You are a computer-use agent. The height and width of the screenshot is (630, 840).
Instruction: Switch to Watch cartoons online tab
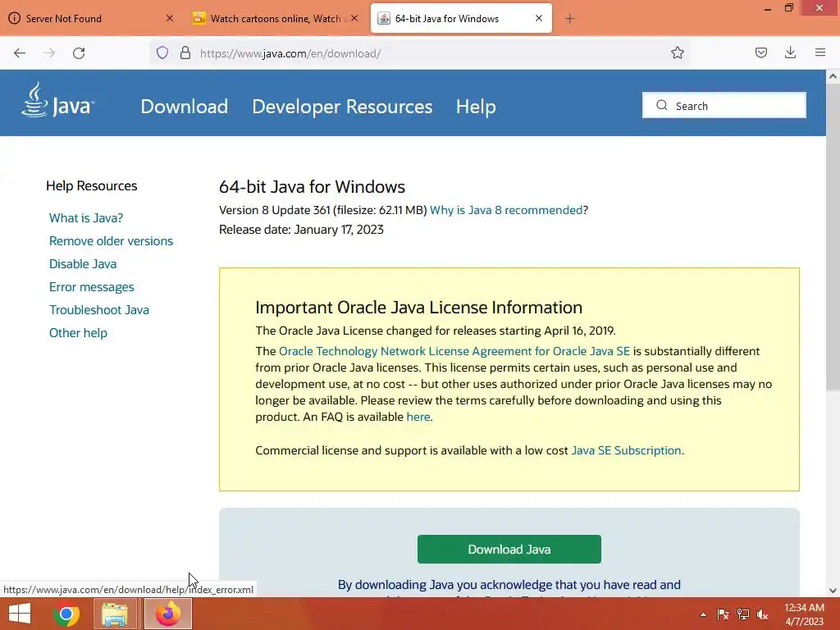click(x=275, y=19)
